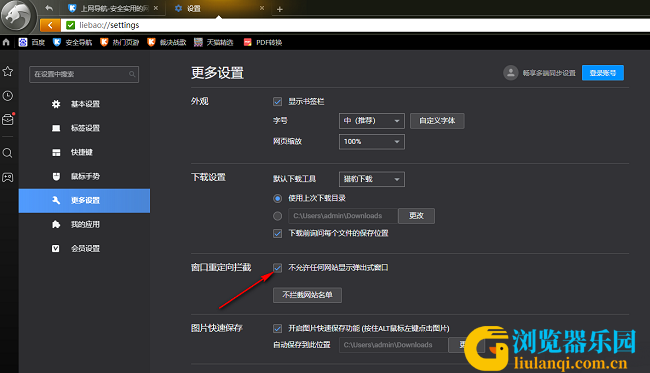
Task: Toggle 开启图片快速保存功能 checkbox
Action: [x=278, y=329]
